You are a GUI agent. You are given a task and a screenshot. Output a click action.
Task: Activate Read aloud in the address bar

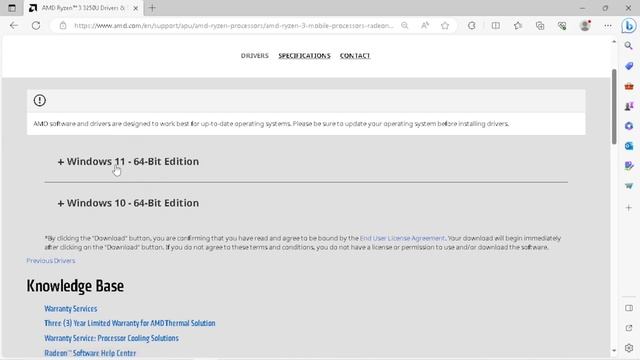425,25
